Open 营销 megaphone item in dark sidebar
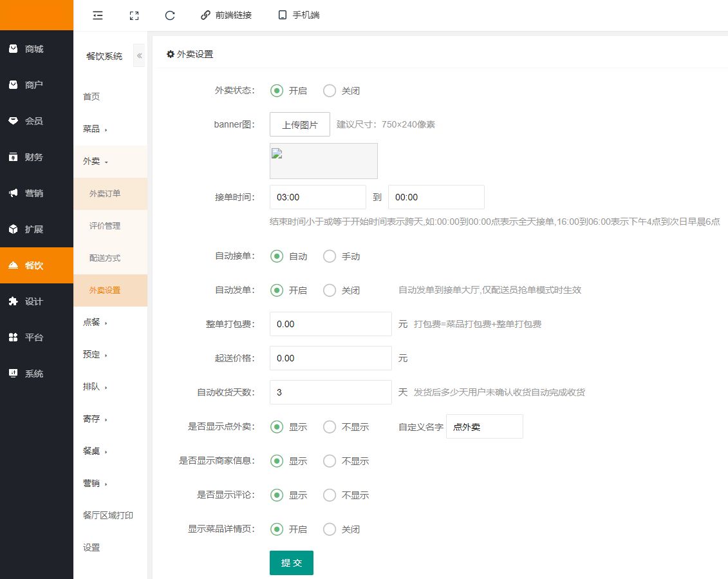 click(34, 193)
